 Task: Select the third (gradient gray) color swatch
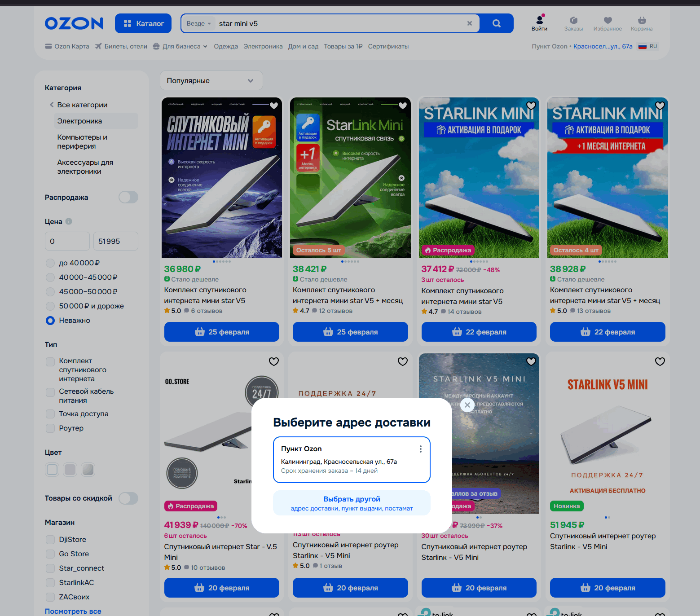(x=88, y=470)
